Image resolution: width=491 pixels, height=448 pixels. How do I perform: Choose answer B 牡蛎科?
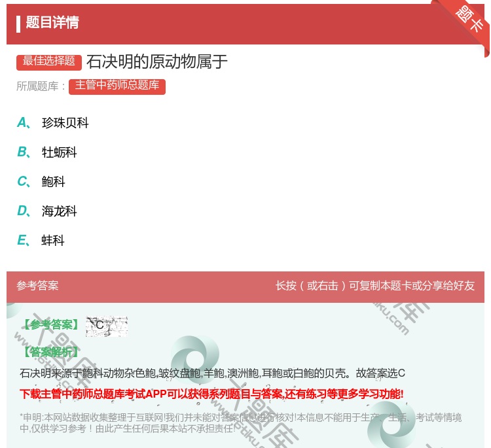click(x=59, y=152)
